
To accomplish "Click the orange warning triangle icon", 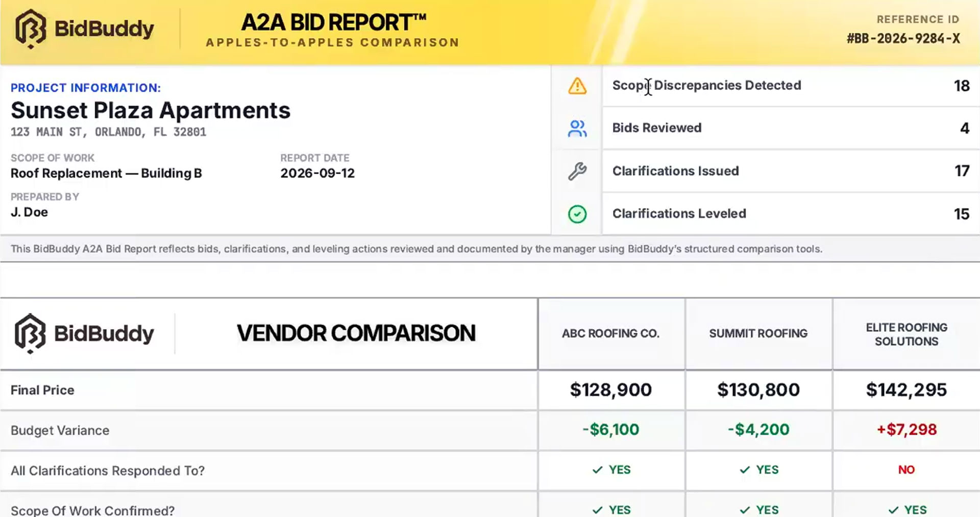I will pos(577,86).
